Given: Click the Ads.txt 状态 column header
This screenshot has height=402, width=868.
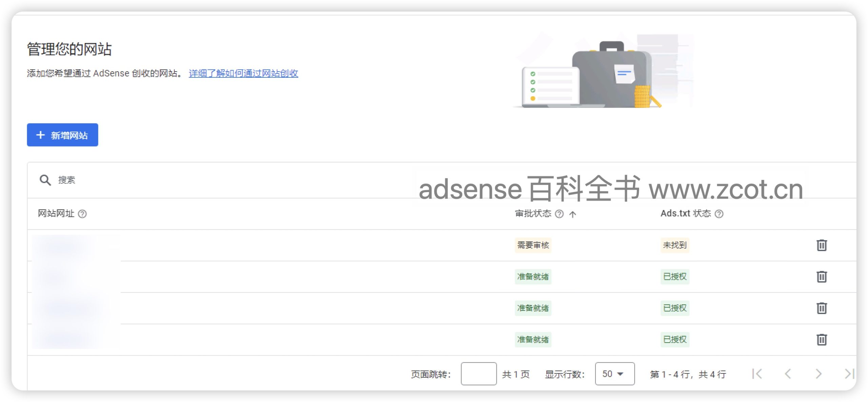Looking at the screenshot, I should pyautogui.click(x=686, y=213).
